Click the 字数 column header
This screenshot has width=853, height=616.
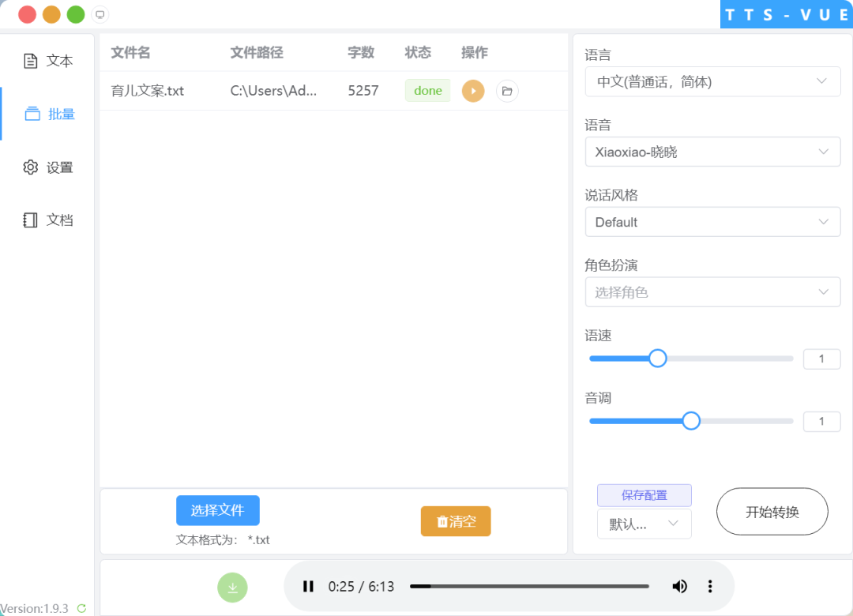[361, 53]
